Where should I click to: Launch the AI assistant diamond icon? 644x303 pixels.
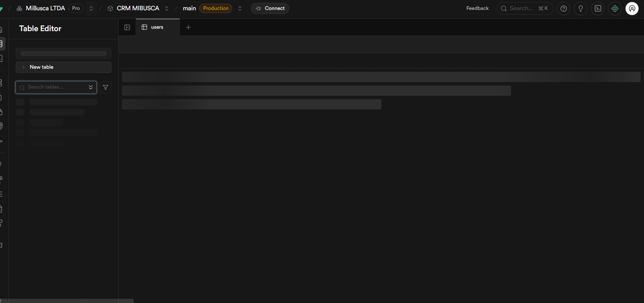click(x=615, y=9)
